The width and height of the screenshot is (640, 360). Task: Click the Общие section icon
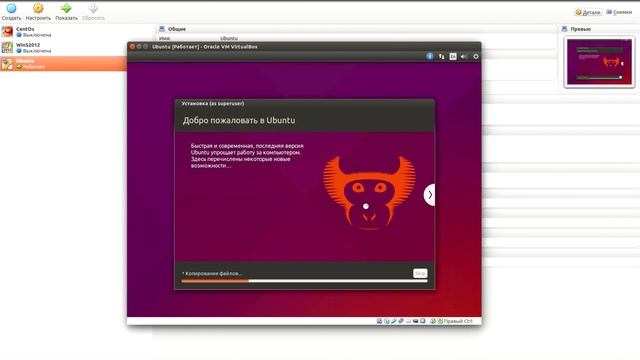[162, 29]
